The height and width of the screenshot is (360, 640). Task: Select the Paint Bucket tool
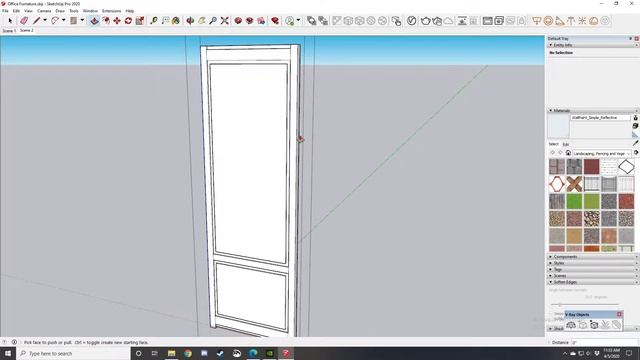176,20
